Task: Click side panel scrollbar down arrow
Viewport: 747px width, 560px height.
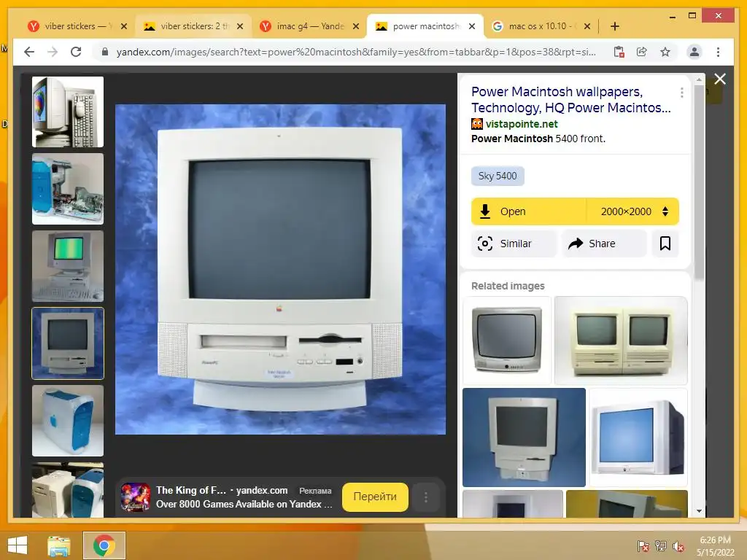Action: 699,511
